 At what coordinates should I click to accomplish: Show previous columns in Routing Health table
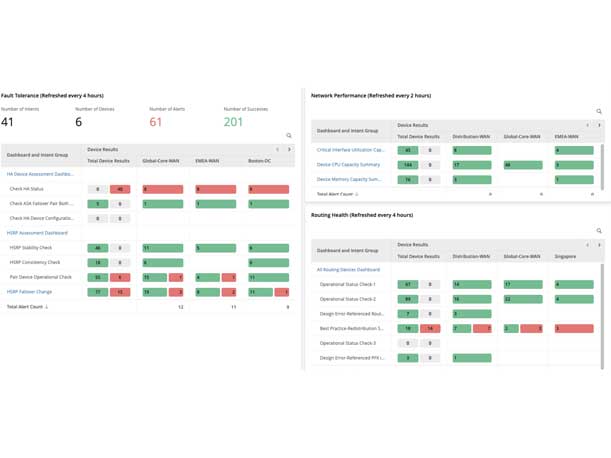tap(587, 245)
